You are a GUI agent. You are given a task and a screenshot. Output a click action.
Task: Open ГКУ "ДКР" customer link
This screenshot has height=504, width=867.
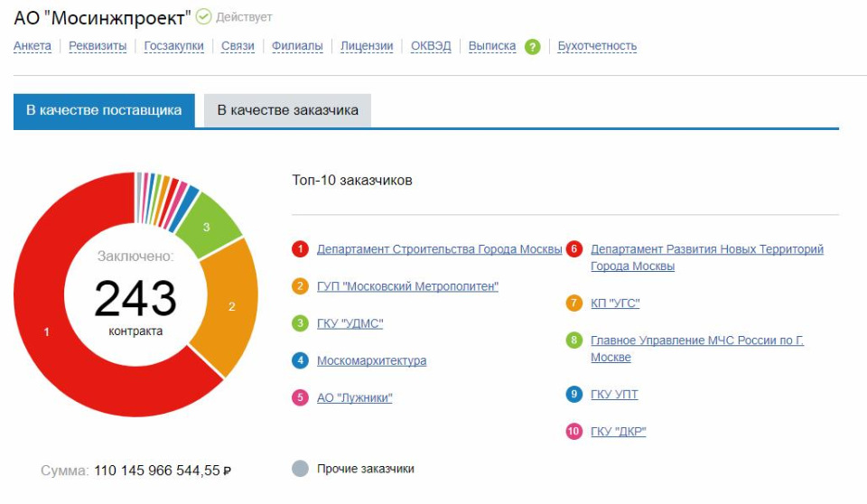click(x=618, y=432)
